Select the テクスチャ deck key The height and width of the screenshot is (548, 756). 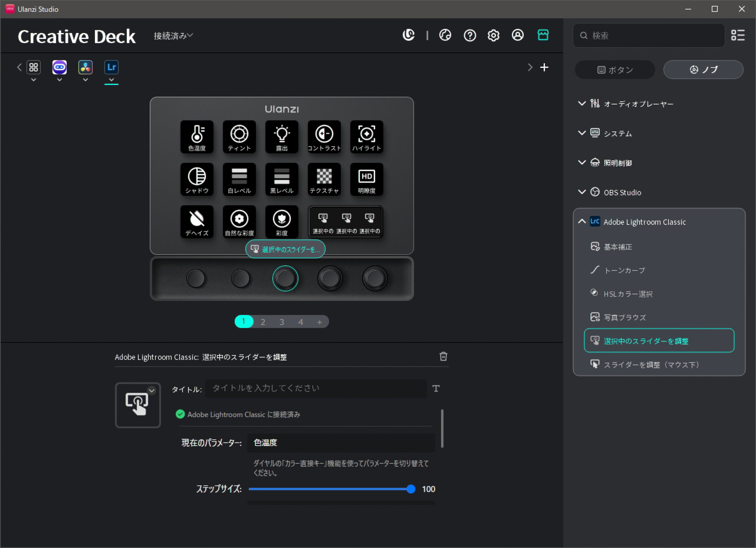point(324,179)
